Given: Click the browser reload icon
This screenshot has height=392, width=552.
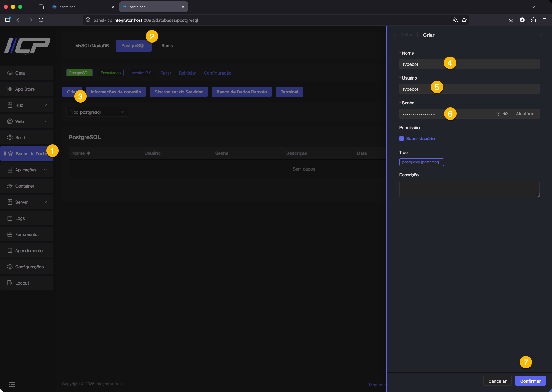Looking at the screenshot, I should pos(41,20).
